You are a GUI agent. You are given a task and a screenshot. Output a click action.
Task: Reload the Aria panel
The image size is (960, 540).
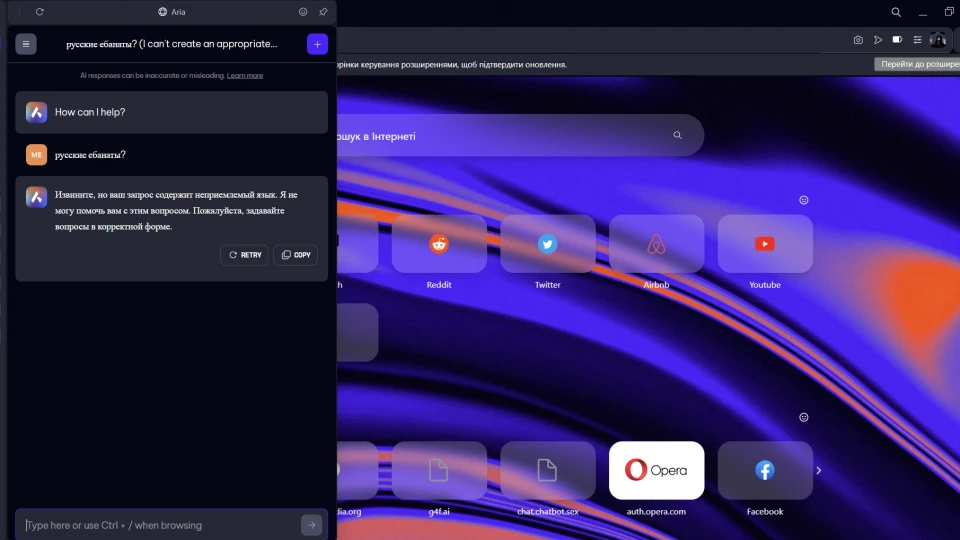tap(40, 12)
